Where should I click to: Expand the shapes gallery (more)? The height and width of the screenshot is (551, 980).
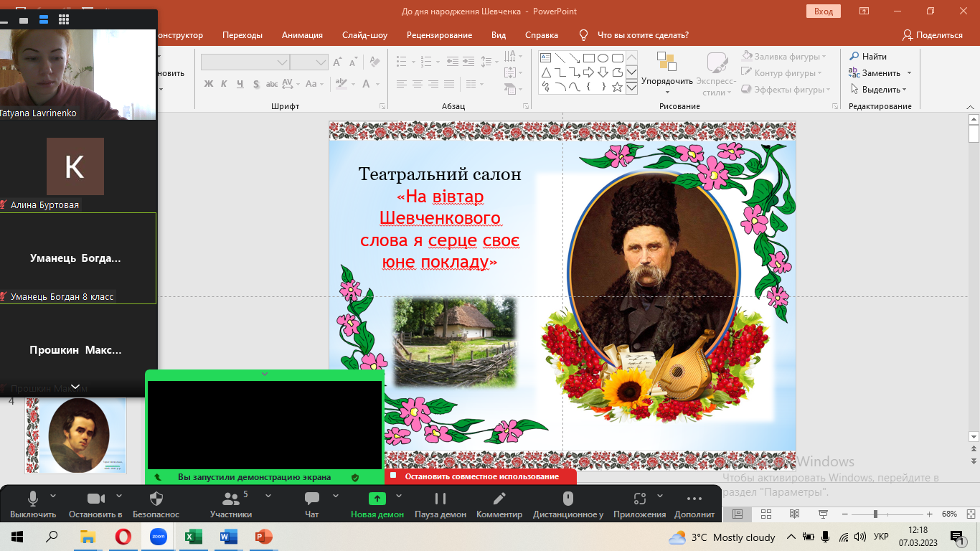click(x=631, y=88)
